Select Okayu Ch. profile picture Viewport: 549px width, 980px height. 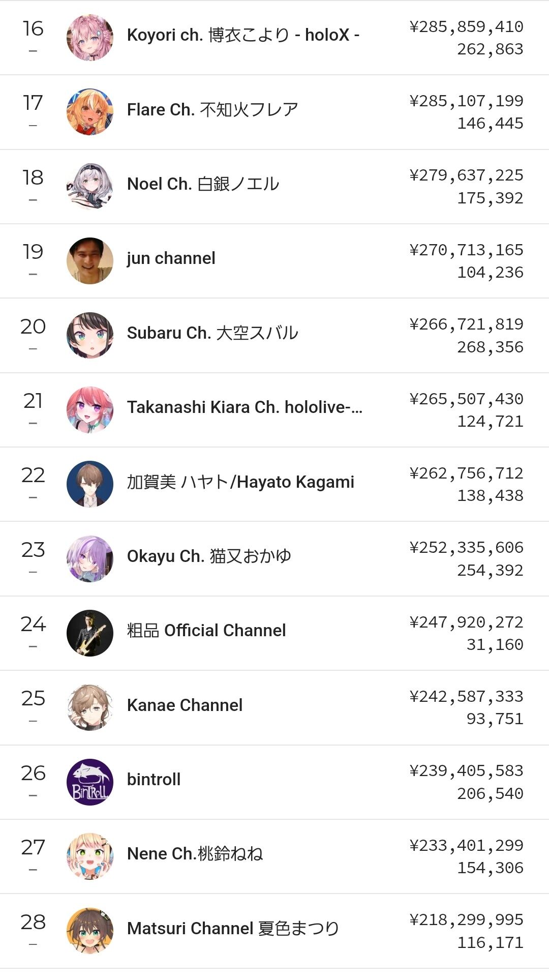point(90,558)
